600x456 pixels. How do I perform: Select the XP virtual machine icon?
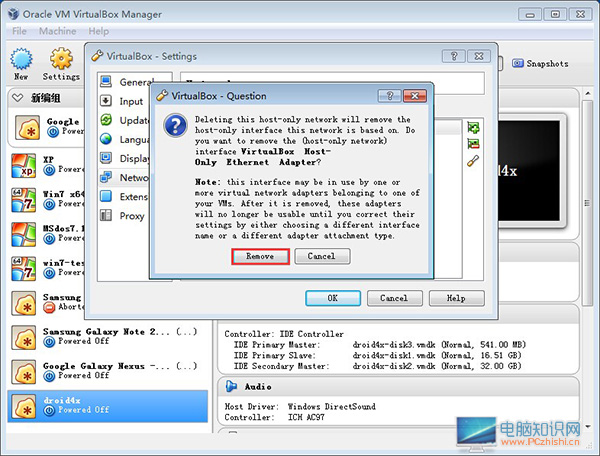pyautogui.click(x=23, y=165)
